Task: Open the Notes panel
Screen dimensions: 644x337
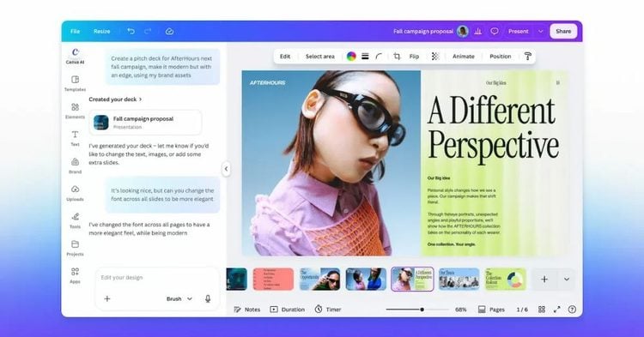Action: click(247, 310)
